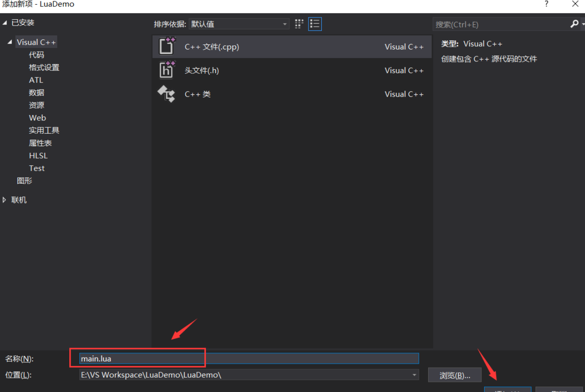Select the C++ 类 template icon
Screen dimensions: 585x392
pyautogui.click(x=166, y=93)
